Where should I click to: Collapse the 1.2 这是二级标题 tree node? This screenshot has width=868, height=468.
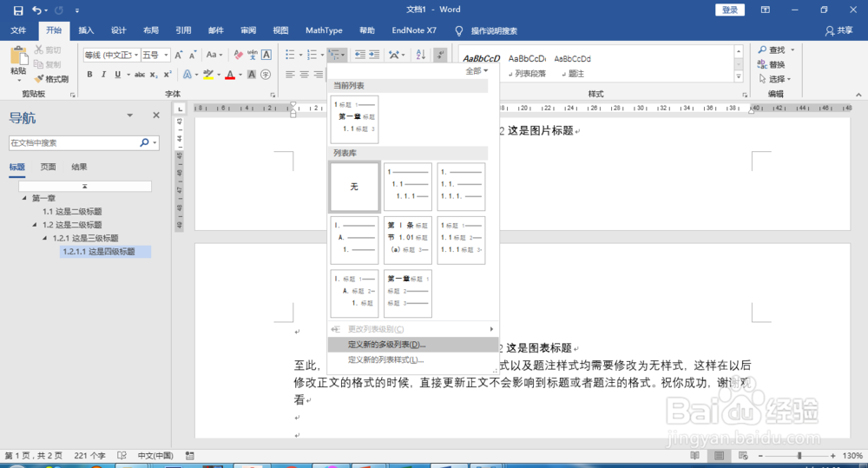point(35,224)
